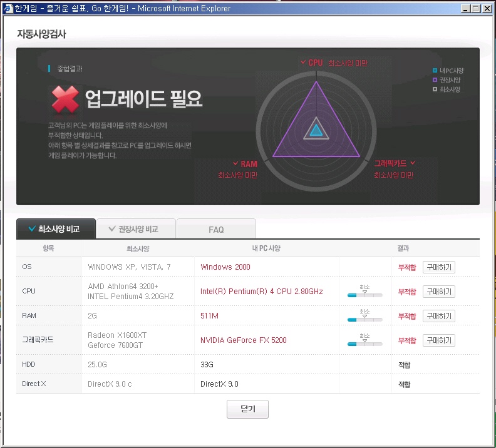Click the 최소사양 column header
The width and height of the screenshot is (496, 448).
coord(138,248)
